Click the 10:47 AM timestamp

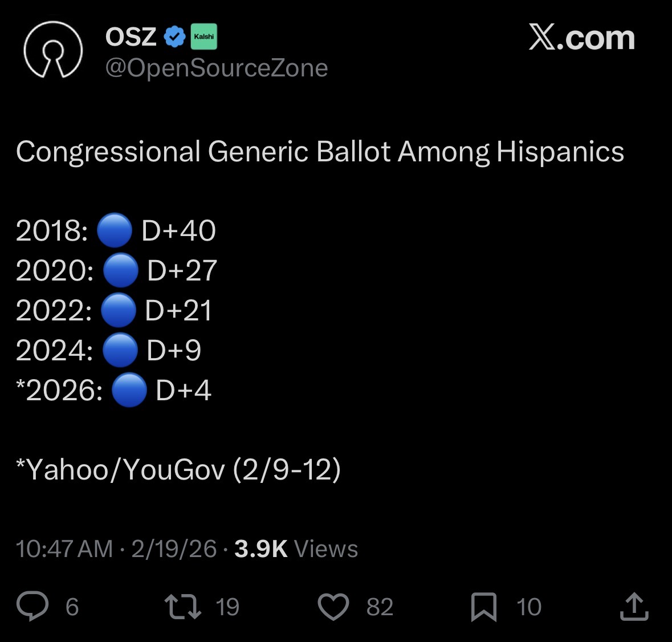pyautogui.click(x=64, y=549)
